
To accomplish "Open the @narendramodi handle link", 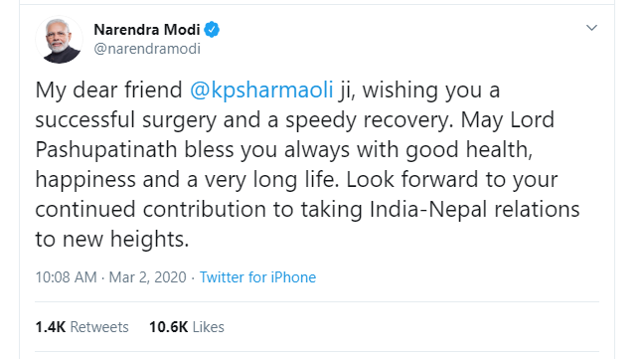I will pyautogui.click(x=147, y=49).
